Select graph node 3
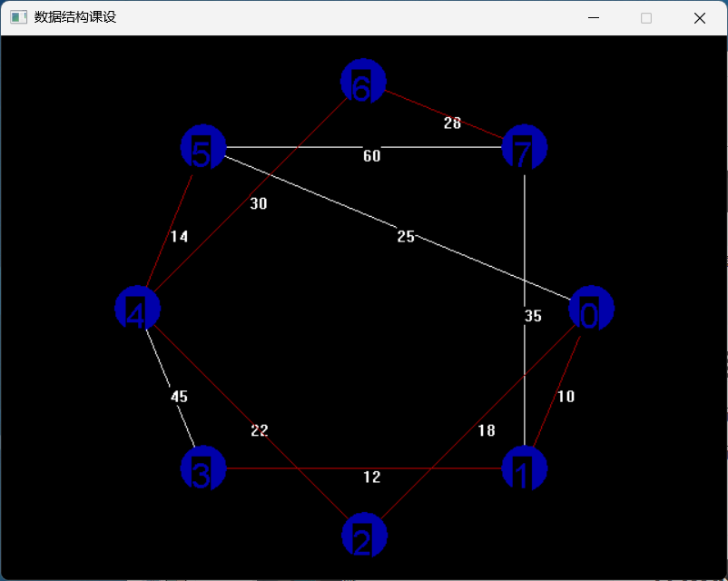Screen dimensions: 728x581 [203, 469]
